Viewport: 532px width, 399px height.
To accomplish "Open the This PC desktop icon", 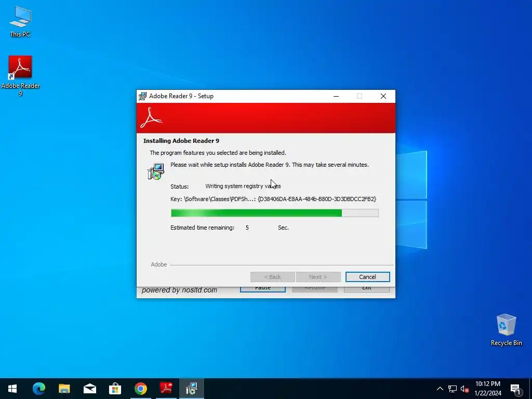I will click(x=20, y=22).
